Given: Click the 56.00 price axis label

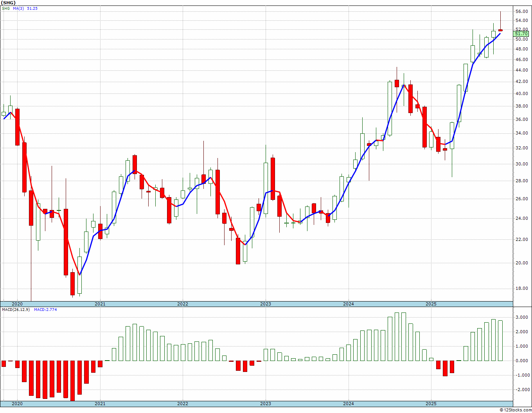Looking at the screenshot, I should pos(521,11).
